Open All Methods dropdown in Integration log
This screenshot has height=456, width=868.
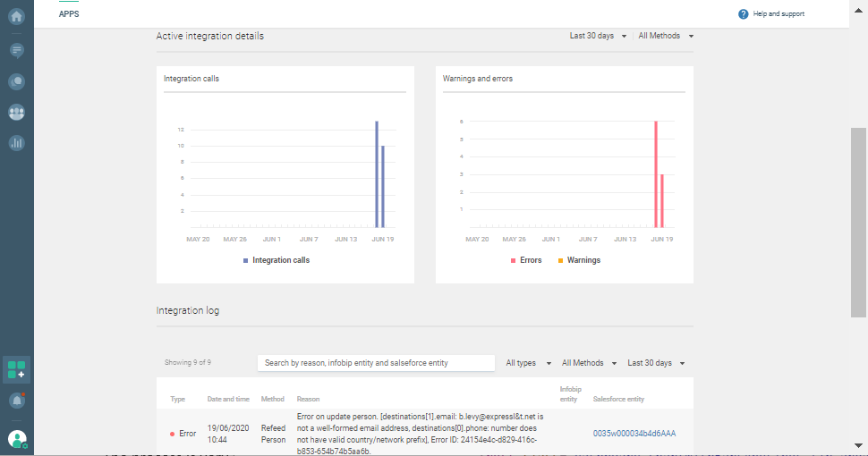tap(588, 363)
